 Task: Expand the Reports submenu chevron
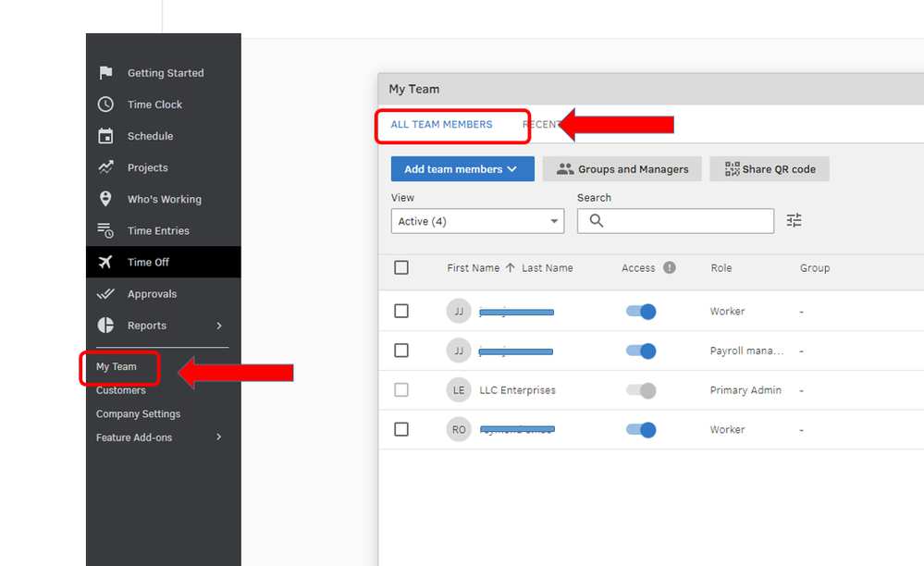pos(219,326)
